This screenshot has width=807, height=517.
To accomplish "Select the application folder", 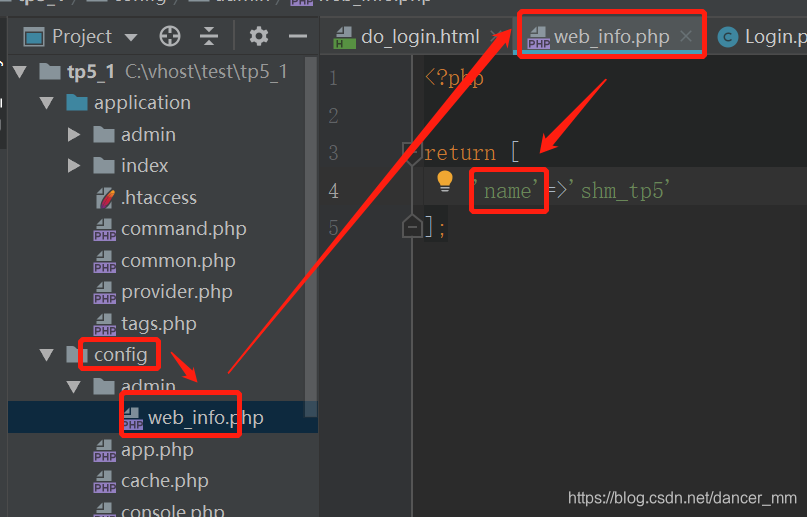I will (x=142, y=103).
